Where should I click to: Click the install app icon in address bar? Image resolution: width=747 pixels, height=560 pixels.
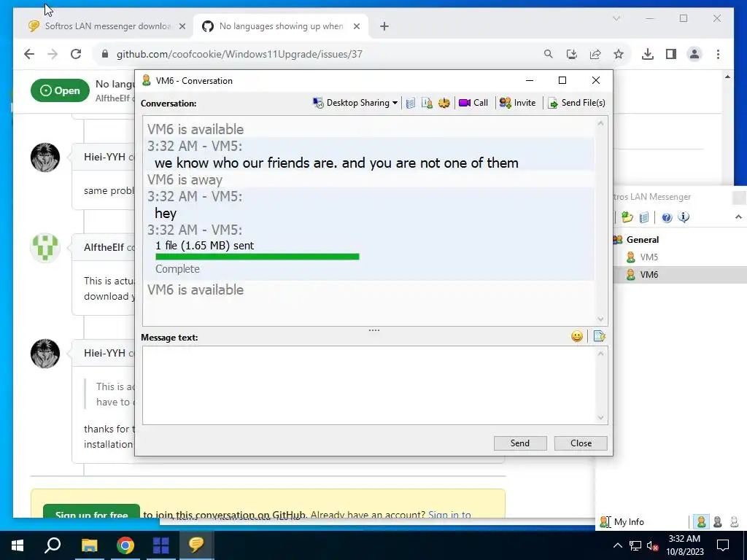572,54
